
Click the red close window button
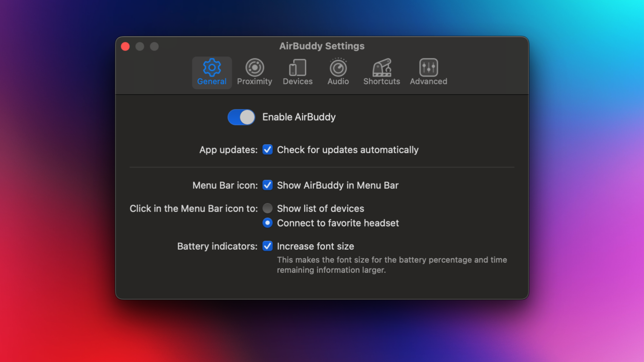point(126,46)
